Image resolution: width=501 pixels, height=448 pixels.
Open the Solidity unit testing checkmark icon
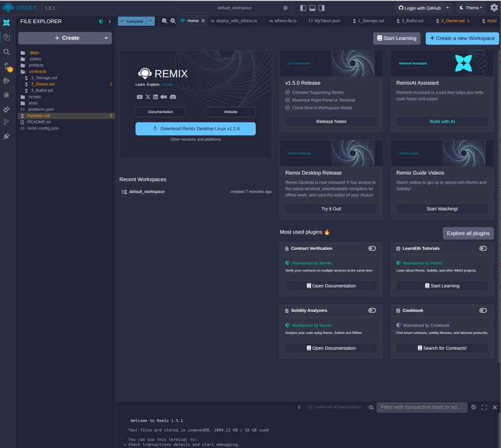6,109
